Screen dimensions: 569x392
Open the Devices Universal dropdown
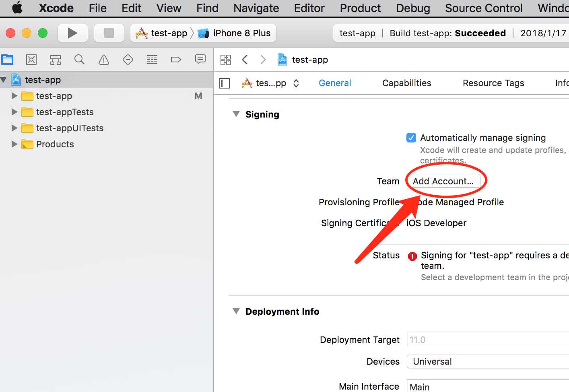pyautogui.click(x=488, y=361)
